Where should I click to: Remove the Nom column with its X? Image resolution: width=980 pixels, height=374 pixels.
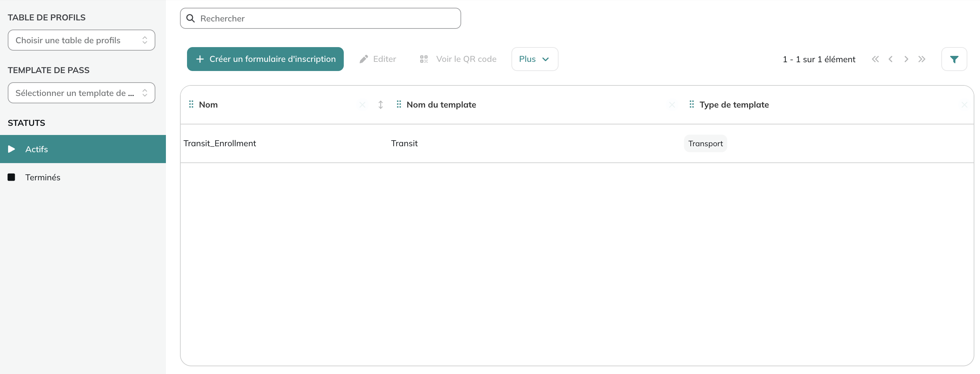pos(362,105)
